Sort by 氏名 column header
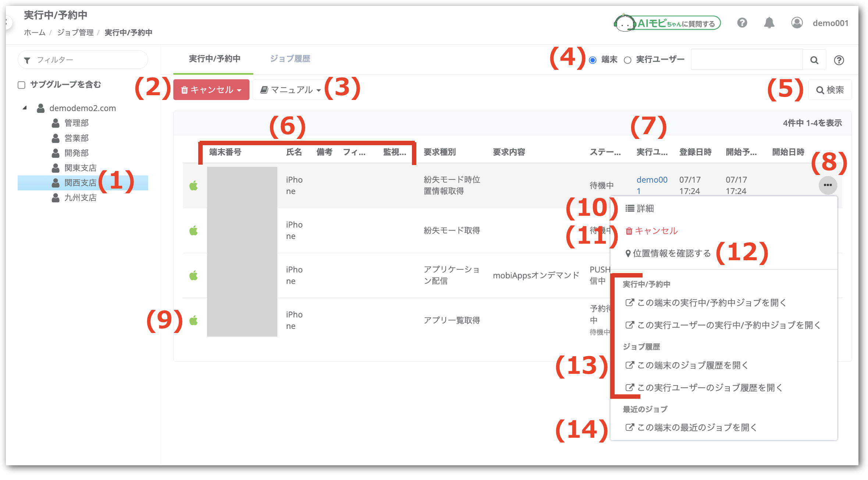 coord(294,152)
